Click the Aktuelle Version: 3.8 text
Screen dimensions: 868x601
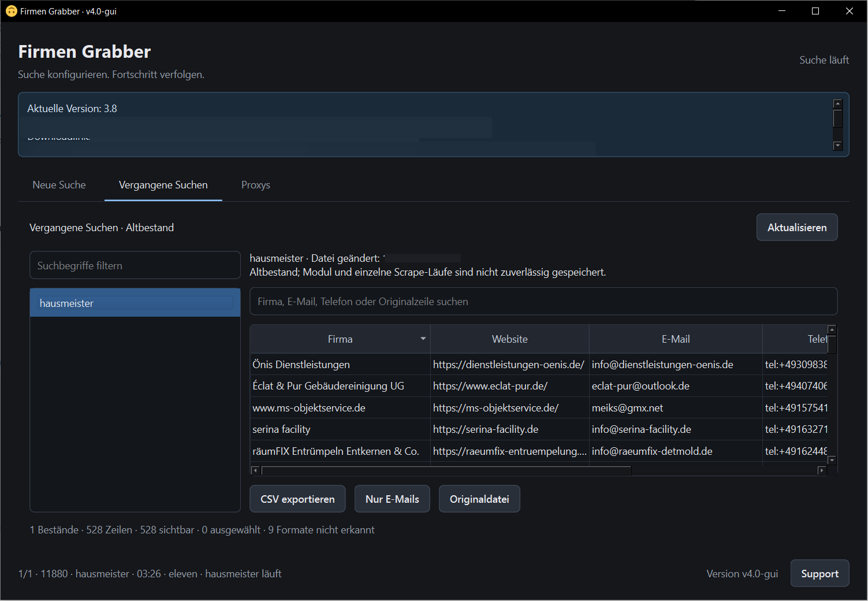coord(72,109)
